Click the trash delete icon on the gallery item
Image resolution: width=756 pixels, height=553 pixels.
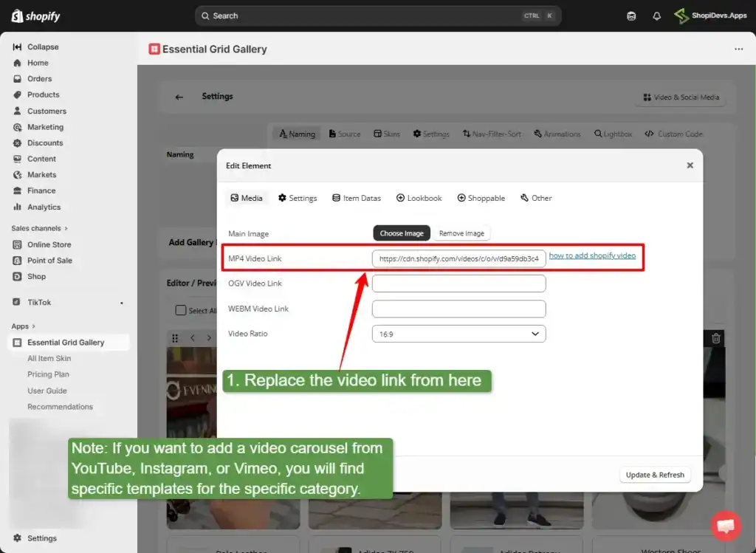point(715,337)
